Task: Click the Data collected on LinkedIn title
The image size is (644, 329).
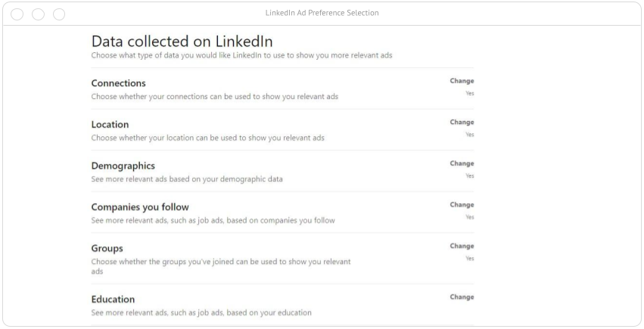Action: click(182, 42)
